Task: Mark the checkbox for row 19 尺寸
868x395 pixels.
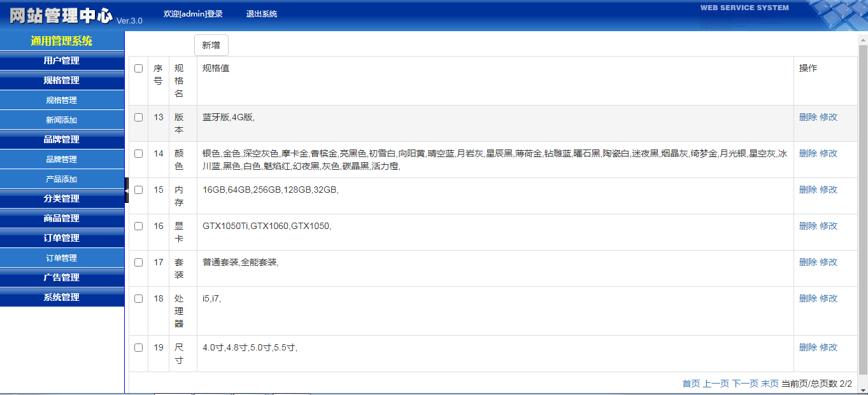Action: coord(138,348)
